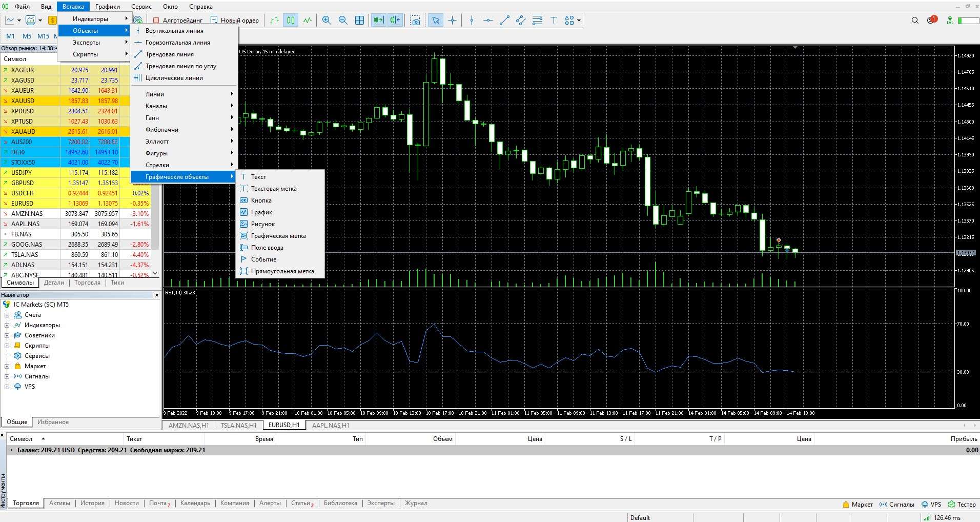Choose Циклические линии menu item

(183, 78)
